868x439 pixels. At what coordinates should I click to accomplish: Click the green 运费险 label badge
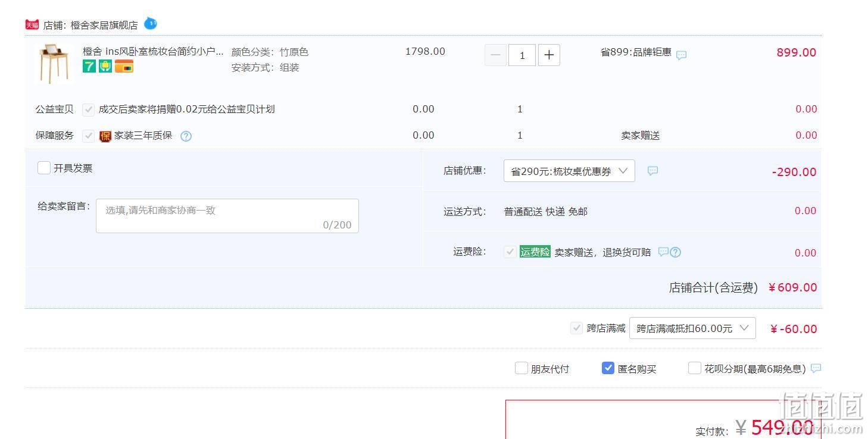[x=535, y=252]
